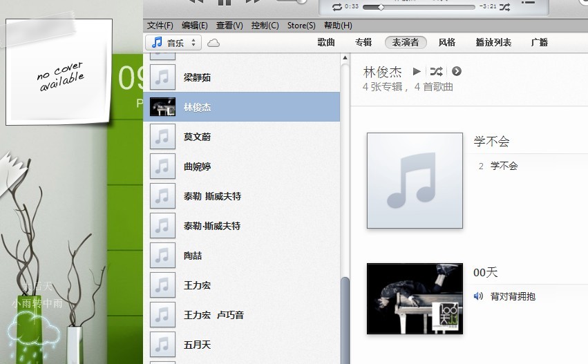Open the 文件(F) menu
The height and width of the screenshot is (364, 588).
pos(160,26)
